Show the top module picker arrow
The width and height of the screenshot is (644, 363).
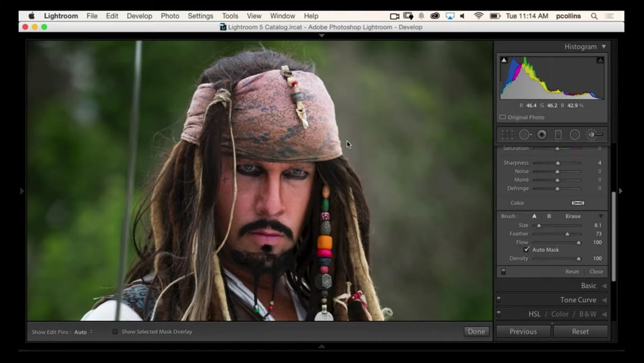click(321, 36)
